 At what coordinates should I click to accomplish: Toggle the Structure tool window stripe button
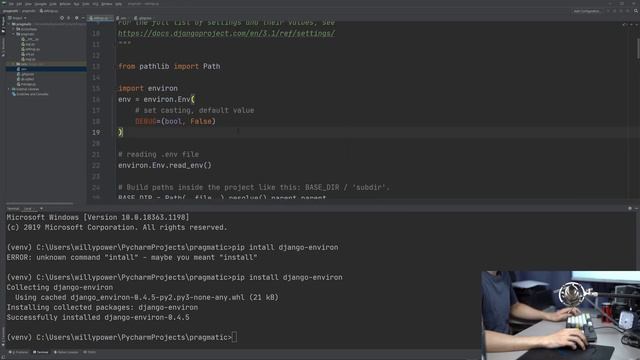pyautogui.click(x=3, y=46)
